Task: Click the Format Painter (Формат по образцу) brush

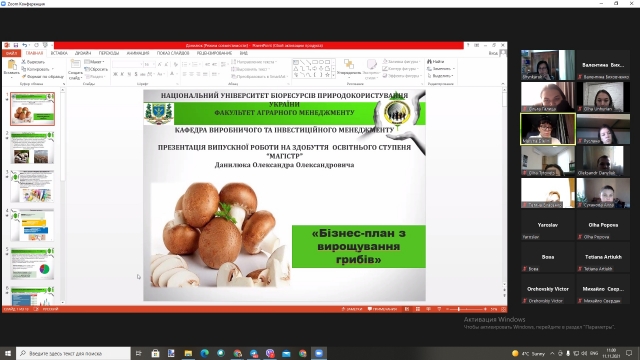Action: coord(24,76)
